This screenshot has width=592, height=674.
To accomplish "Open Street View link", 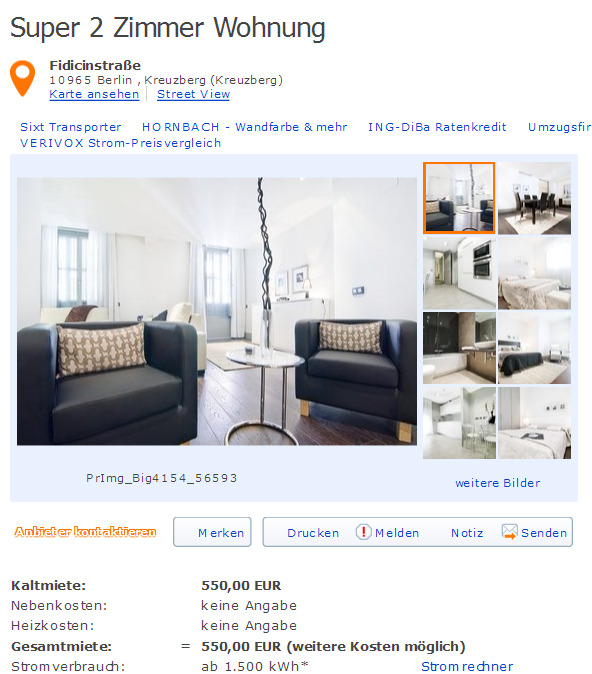I will tap(193, 94).
